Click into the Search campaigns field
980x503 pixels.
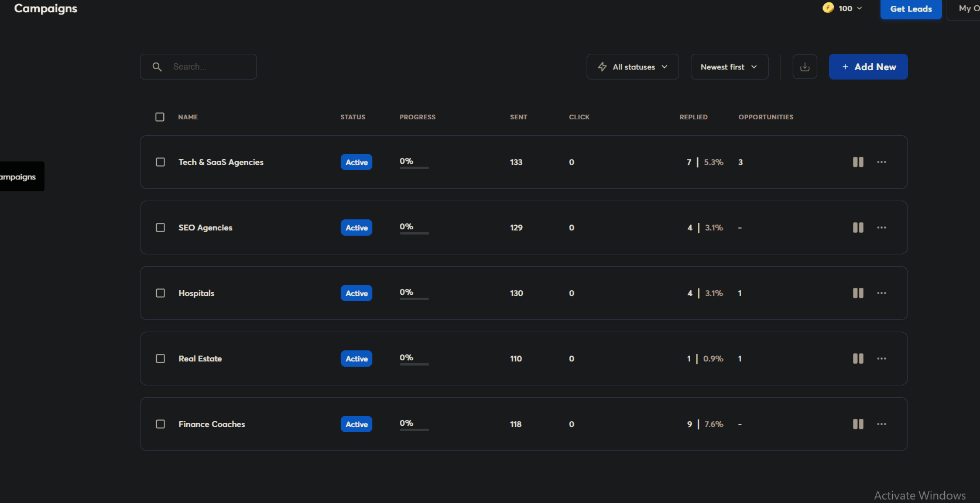pyautogui.click(x=198, y=67)
